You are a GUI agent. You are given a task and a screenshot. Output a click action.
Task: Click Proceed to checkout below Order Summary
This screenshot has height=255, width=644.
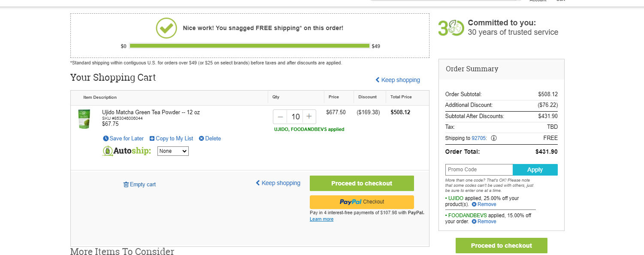click(x=501, y=246)
